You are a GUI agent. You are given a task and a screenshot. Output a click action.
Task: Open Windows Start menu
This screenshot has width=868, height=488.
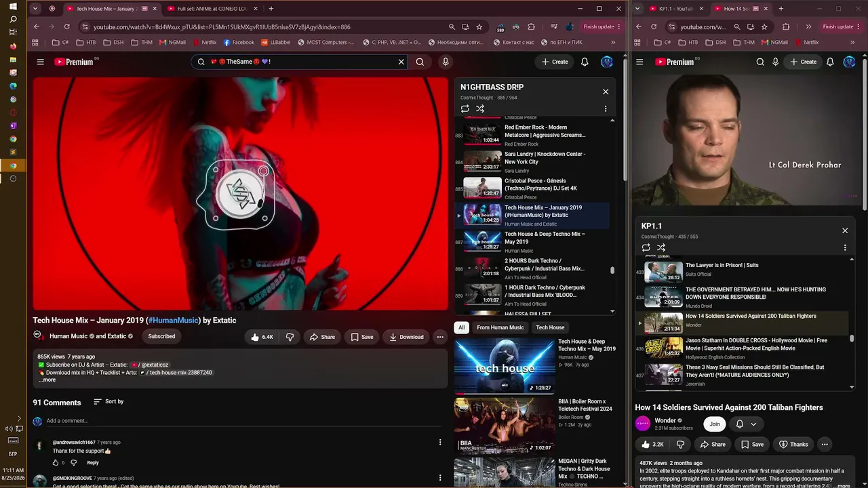tap(13, 7)
